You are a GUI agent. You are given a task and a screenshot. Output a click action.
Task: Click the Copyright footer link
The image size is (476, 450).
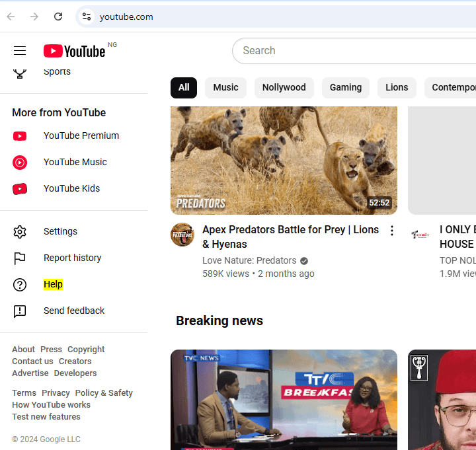86,350
